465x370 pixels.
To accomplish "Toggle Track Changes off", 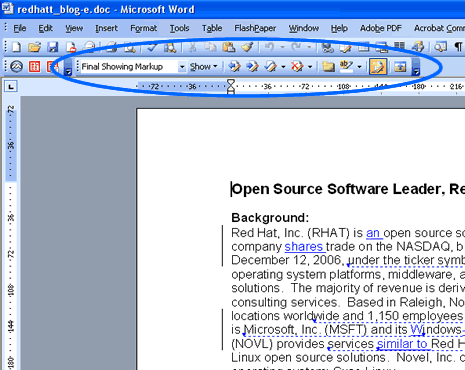I will 378,66.
